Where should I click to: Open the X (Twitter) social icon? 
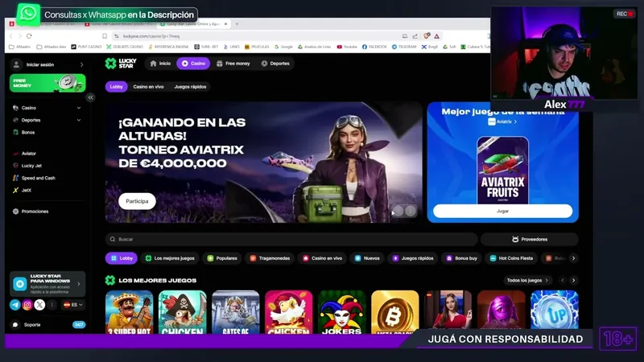[x=39, y=305]
